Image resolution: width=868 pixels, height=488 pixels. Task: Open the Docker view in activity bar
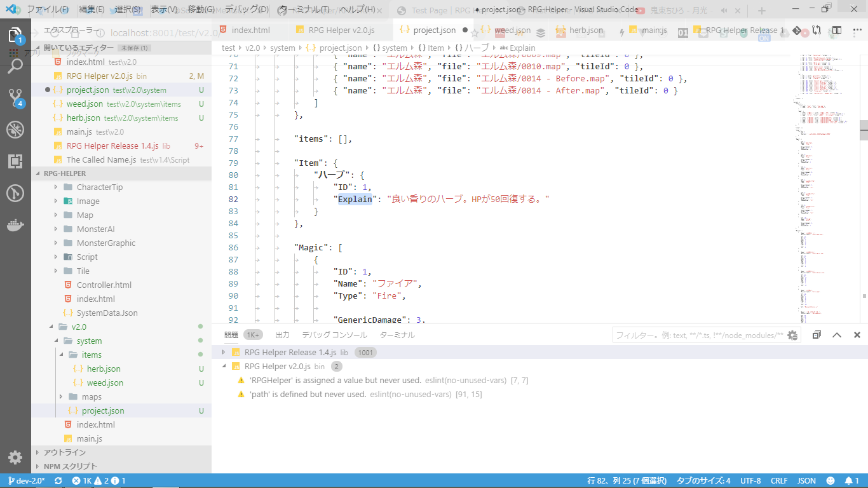[x=15, y=225]
